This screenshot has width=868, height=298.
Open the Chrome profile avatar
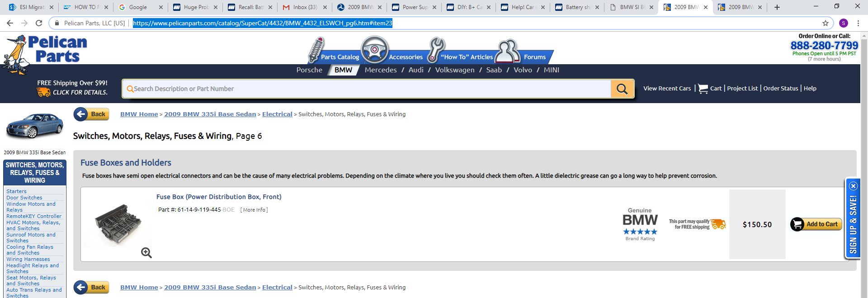pos(844,23)
